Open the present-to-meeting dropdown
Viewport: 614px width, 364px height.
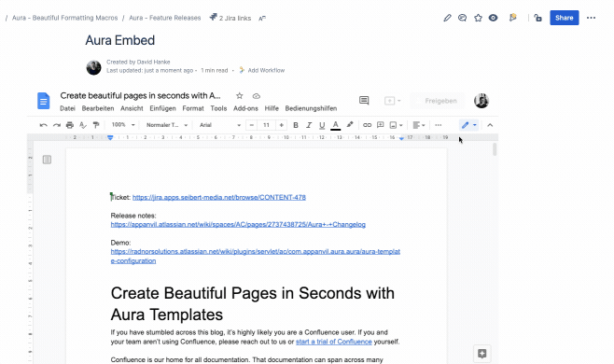coord(392,101)
